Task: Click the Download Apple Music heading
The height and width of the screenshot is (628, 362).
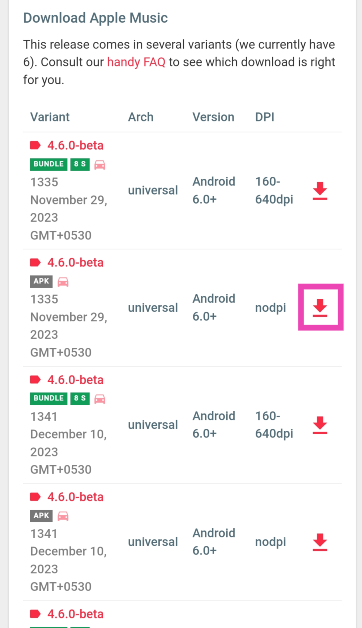Action: (95, 18)
